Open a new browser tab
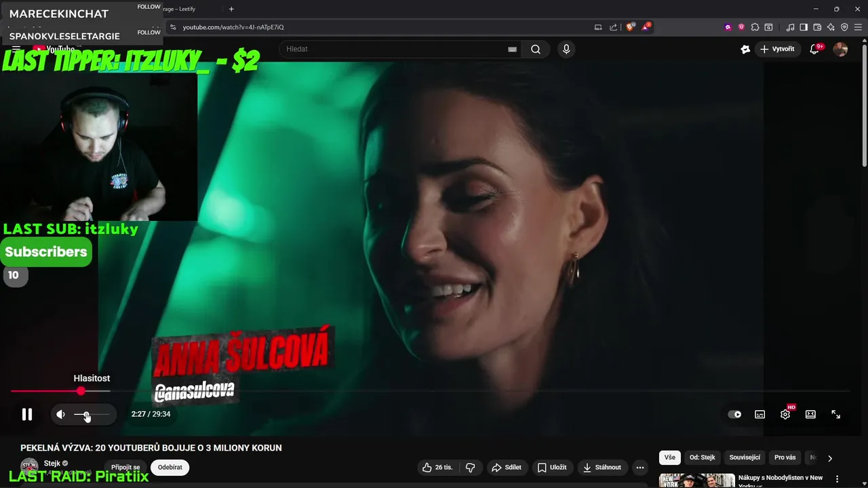Screen dimensions: 868x488 coord(231,9)
